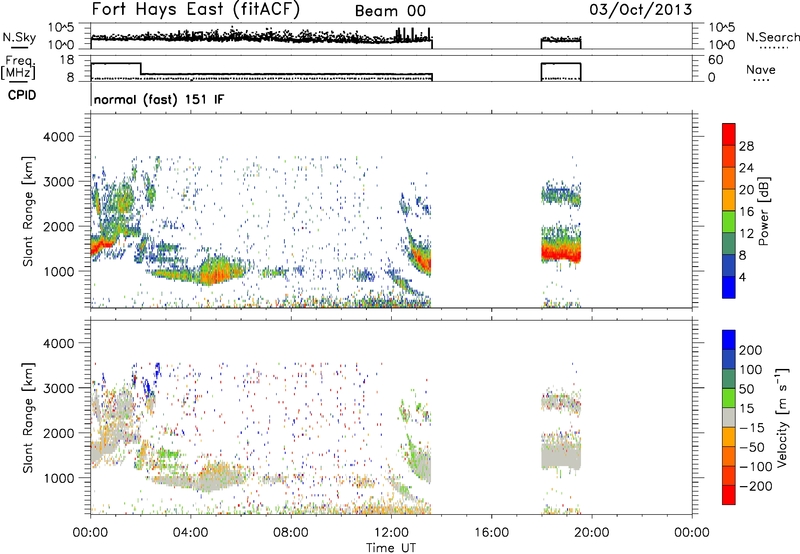Click the 'Beam 00' label
The height and width of the screenshot is (554, 800).
[x=390, y=11]
